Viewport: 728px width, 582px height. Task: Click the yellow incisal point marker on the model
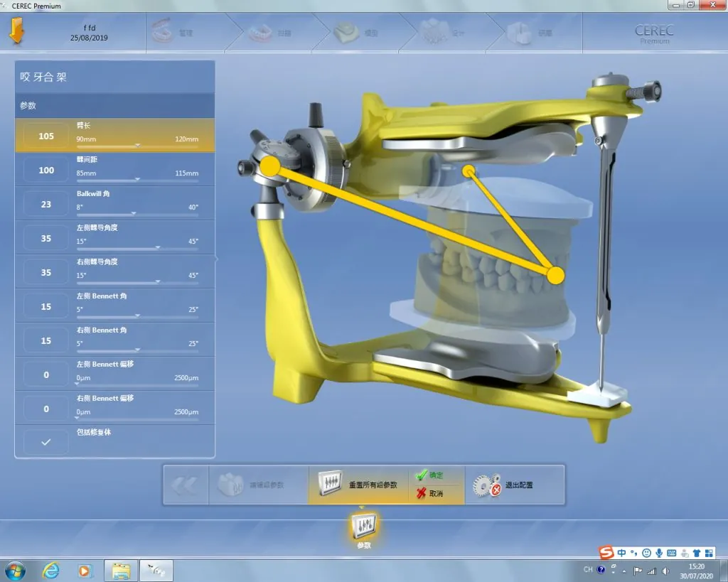tap(556, 274)
